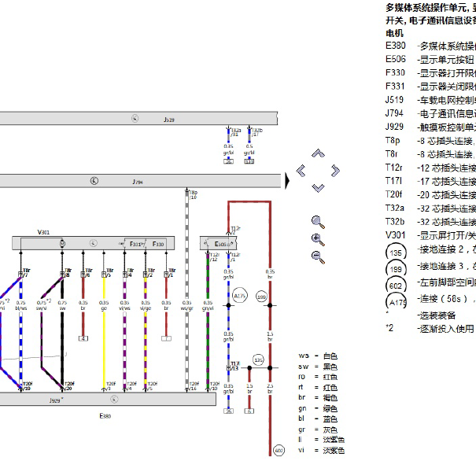Select the T20f /20 connector pin label
Viewport: 476px width, 472px height.
pos(69,385)
